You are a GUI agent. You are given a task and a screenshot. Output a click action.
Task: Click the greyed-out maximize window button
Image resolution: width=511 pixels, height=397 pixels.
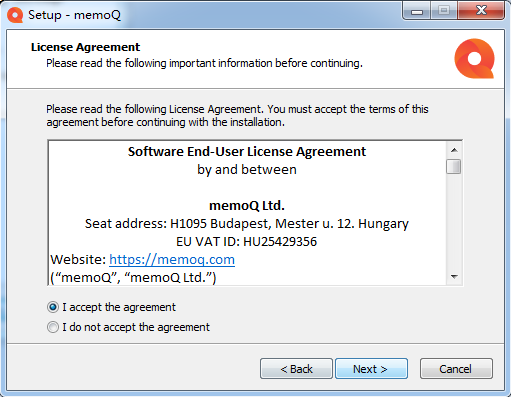pos(444,11)
